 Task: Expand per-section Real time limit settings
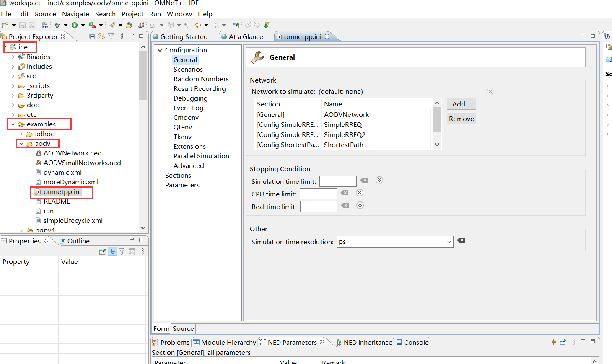(360, 205)
